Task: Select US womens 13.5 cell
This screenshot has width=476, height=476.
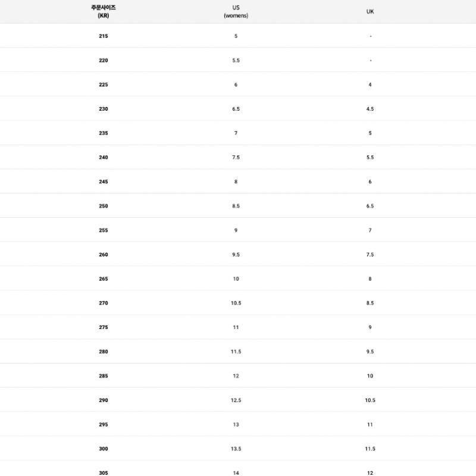Action: tap(236, 449)
